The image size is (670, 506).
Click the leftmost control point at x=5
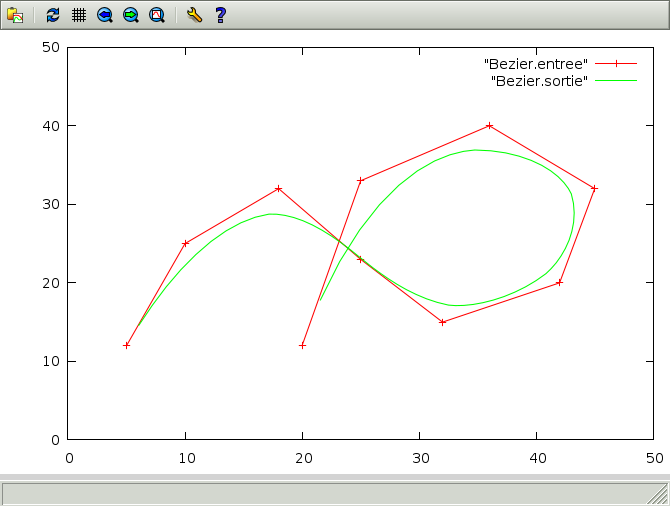(127, 345)
